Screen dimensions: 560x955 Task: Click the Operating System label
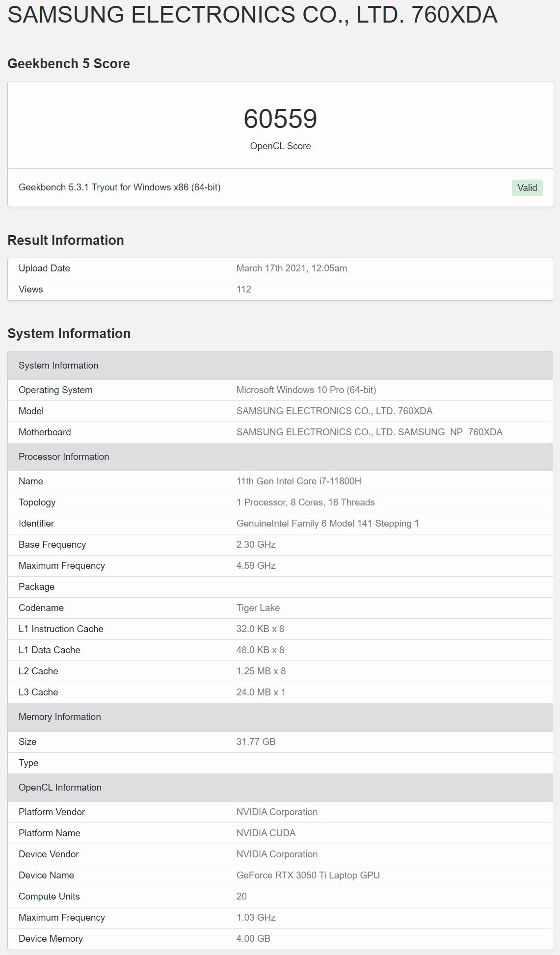point(55,390)
